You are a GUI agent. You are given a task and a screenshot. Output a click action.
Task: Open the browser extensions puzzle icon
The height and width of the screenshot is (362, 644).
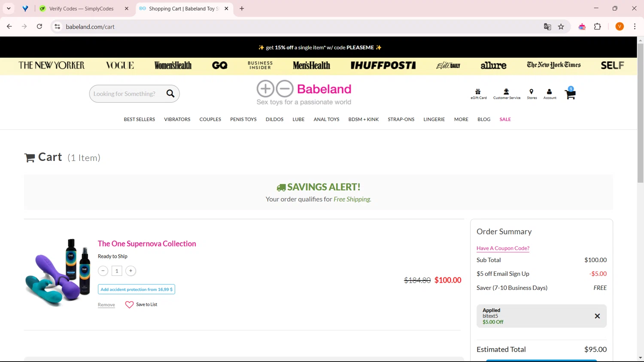coord(597,27)
